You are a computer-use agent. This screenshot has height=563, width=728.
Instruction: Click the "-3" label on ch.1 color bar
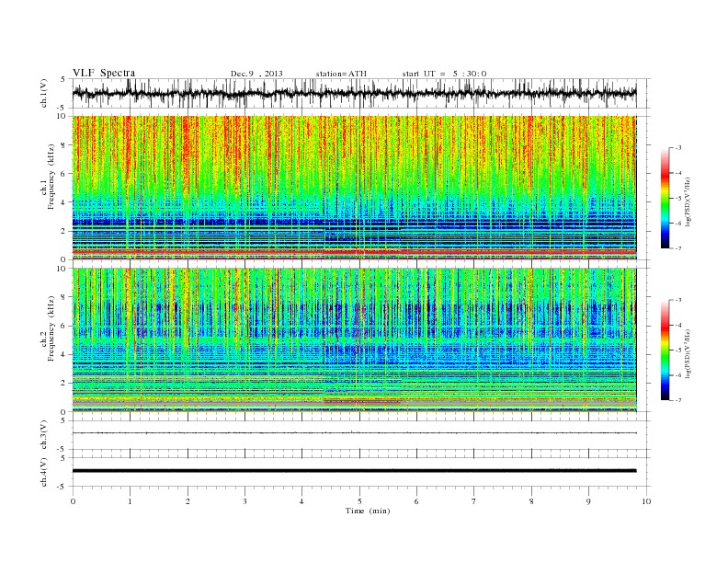[x=677, y=148]
